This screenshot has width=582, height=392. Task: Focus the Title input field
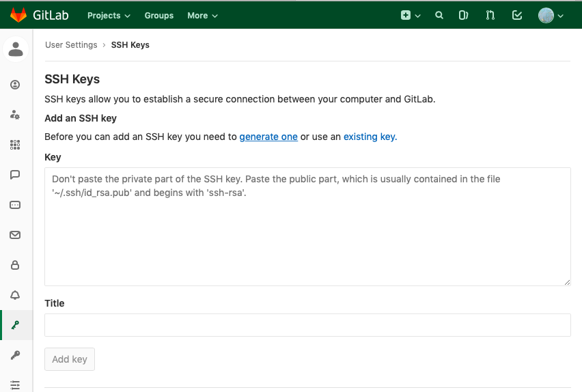[x=307, y=325]
